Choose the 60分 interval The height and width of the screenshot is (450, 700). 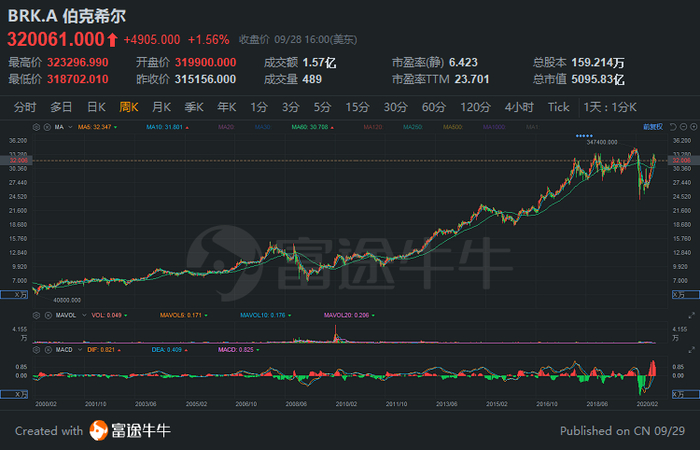point(433,107)
